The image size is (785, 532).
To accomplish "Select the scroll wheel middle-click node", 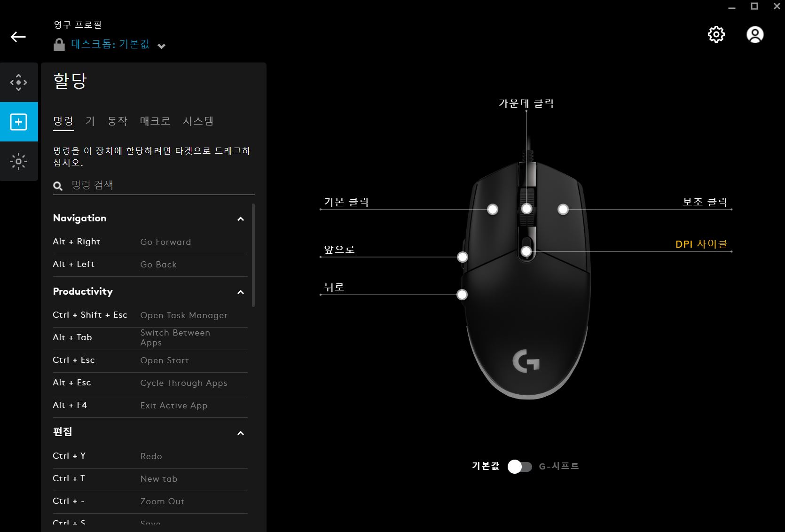I will 526,209.
